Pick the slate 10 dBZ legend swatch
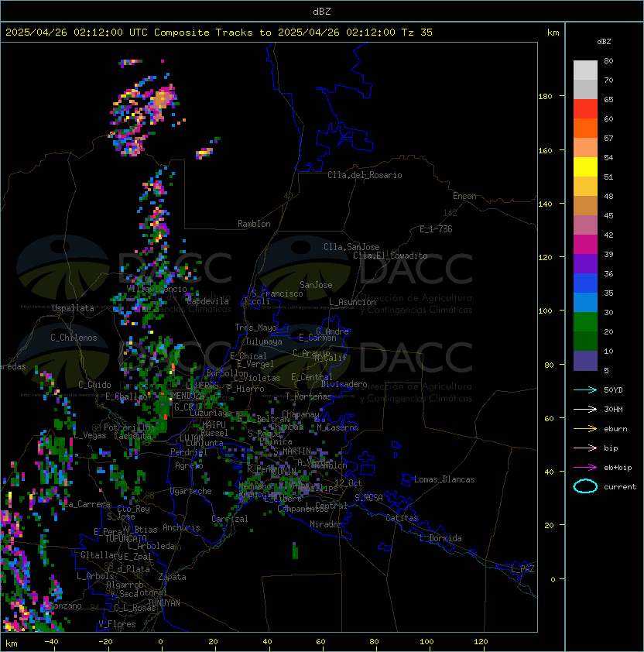The image size is (644, 652). click(x=585, y=361)
